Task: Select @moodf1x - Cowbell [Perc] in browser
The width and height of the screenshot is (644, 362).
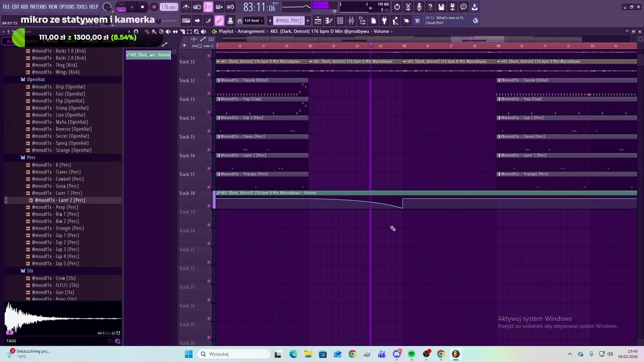Action: click(x=58, y=179)
